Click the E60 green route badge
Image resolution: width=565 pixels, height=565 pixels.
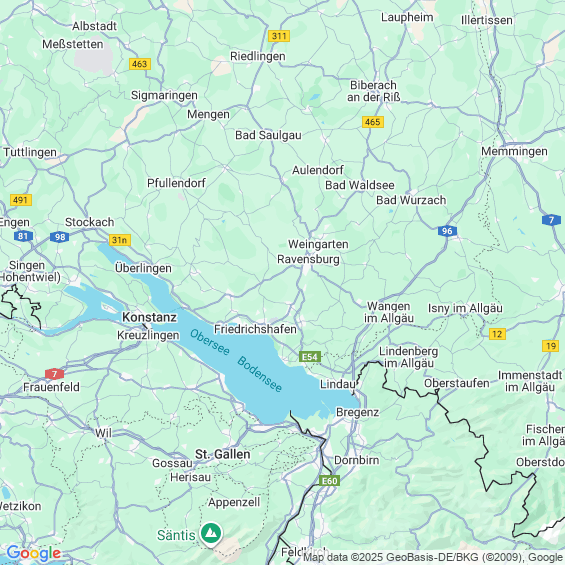coord(329,481)
